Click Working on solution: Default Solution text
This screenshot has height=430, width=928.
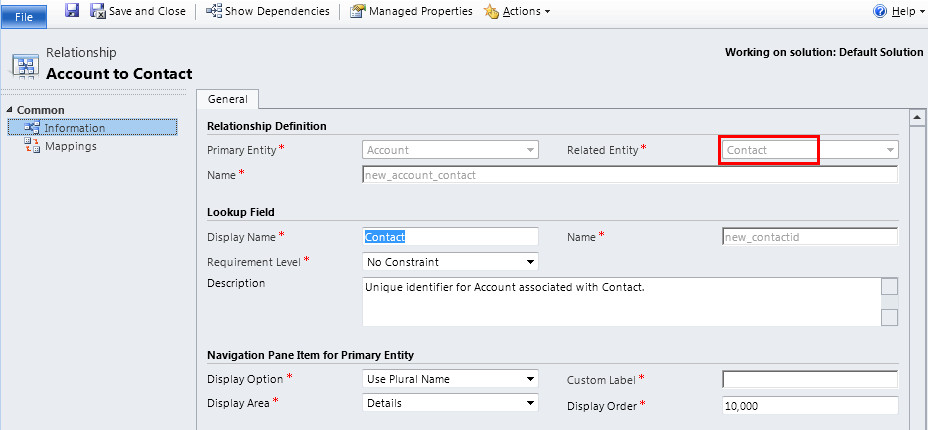(x=824, y=52)
